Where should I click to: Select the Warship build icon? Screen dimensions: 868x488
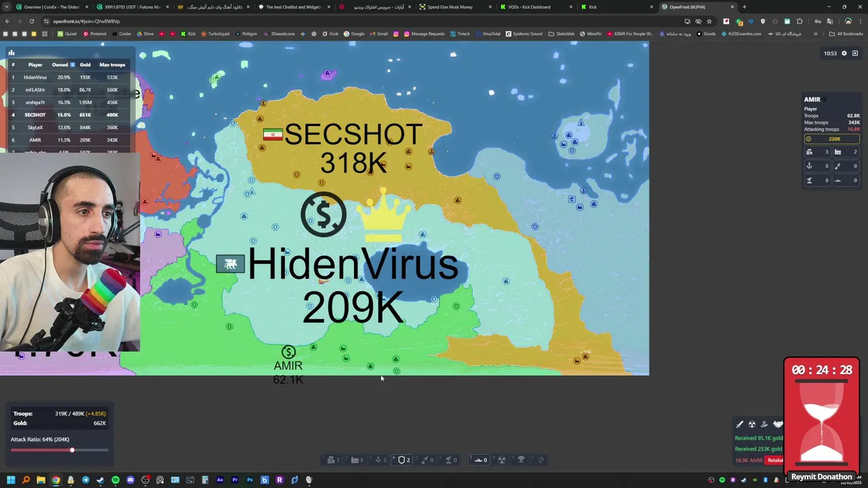(478, 460)
